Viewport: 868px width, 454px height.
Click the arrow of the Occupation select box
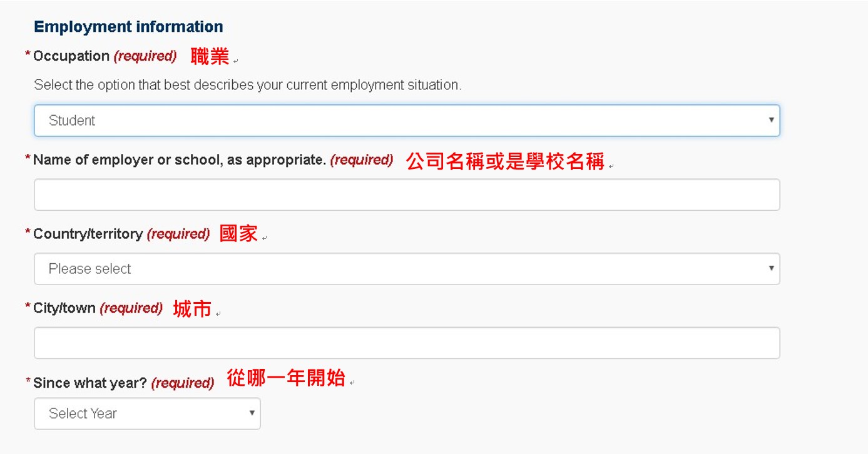point(771,120)
